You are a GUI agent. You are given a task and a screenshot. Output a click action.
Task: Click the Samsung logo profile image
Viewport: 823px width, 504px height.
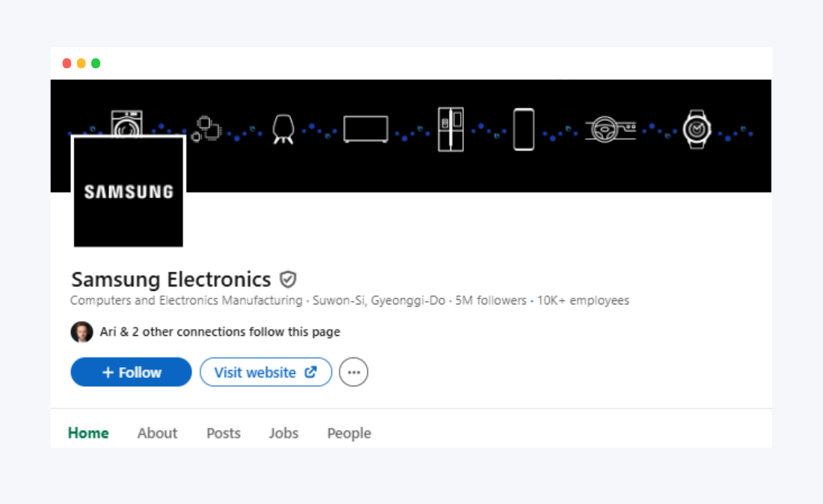(129, 191)
